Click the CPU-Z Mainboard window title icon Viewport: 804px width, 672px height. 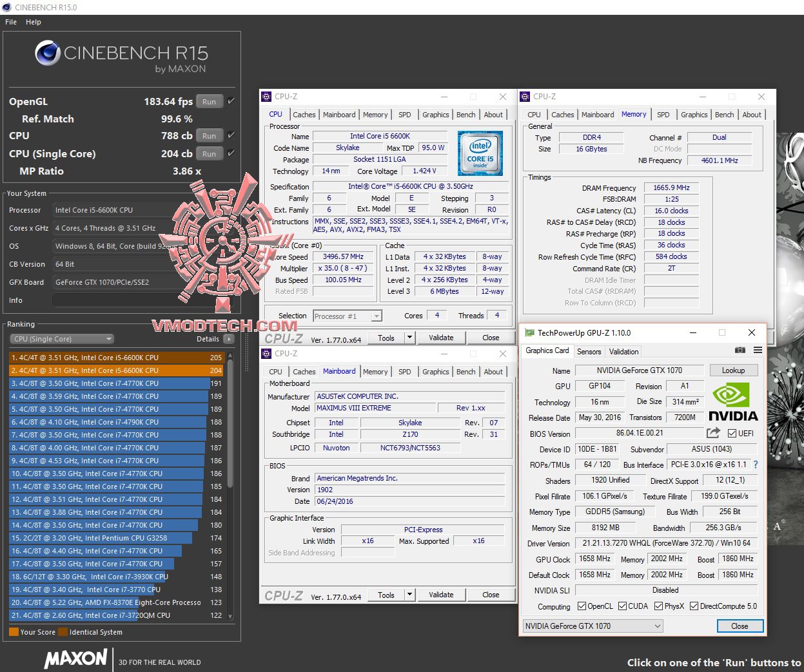(266, 354)
